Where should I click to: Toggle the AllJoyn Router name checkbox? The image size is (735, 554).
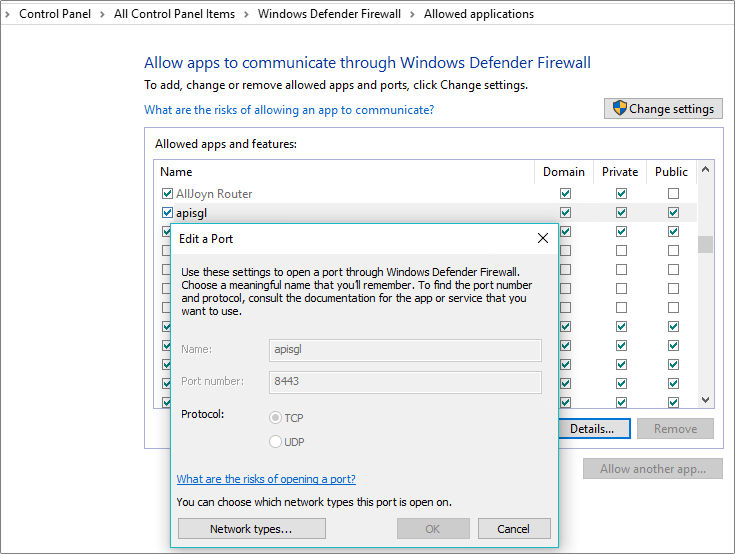pos(167,194)
